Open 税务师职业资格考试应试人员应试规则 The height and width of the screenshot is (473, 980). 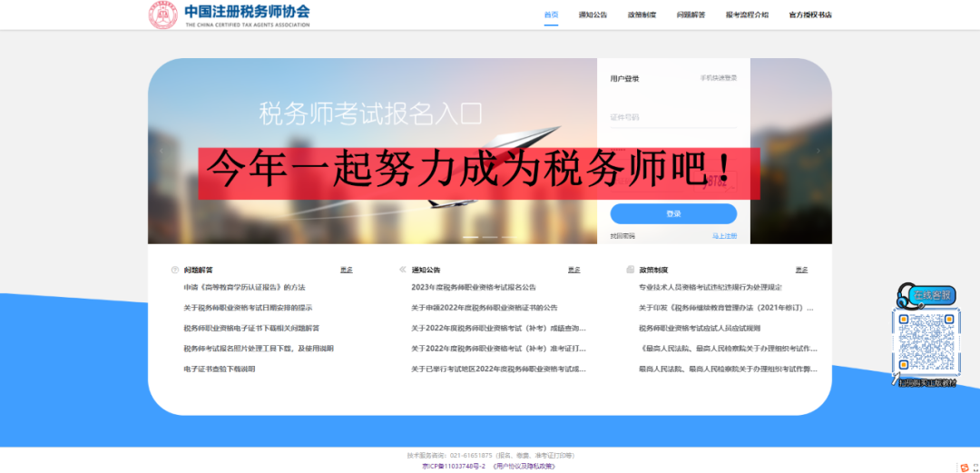point(700,328)
